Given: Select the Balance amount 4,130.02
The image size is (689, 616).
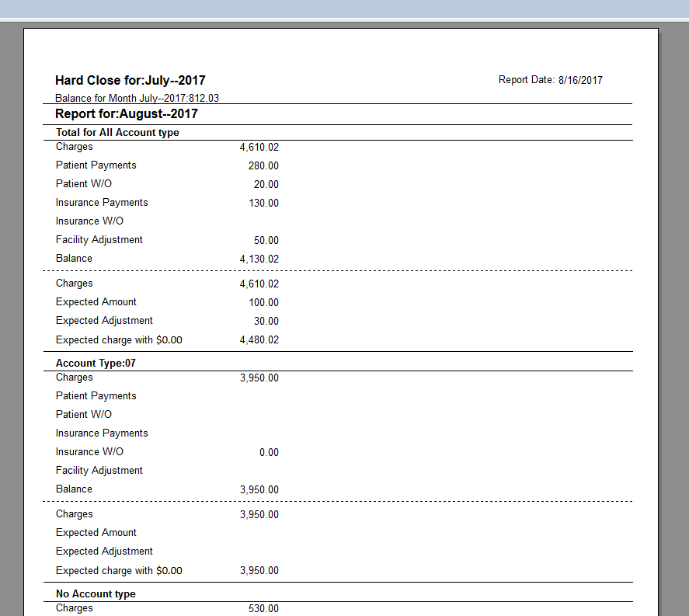Looking at the screenshot, I should tap(259, 259).
